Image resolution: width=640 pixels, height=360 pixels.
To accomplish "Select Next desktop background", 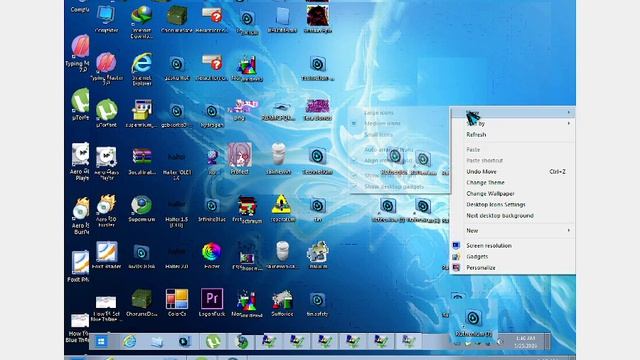I will (513, 216).
